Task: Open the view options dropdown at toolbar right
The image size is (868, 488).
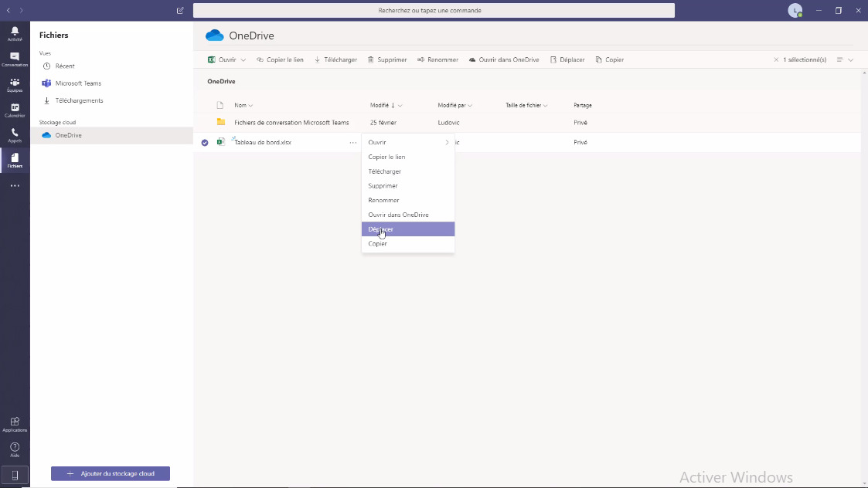Action: click(x=845, y=59)
